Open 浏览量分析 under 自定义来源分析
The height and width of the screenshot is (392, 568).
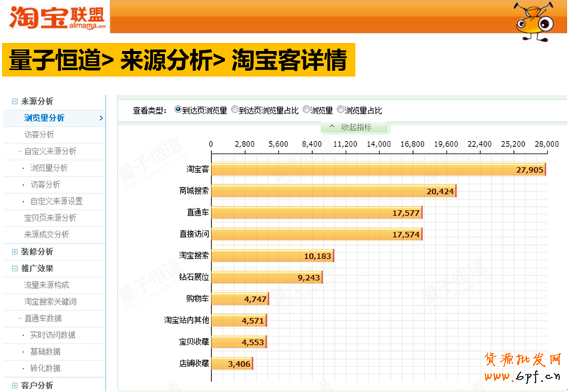click(48, 167)
